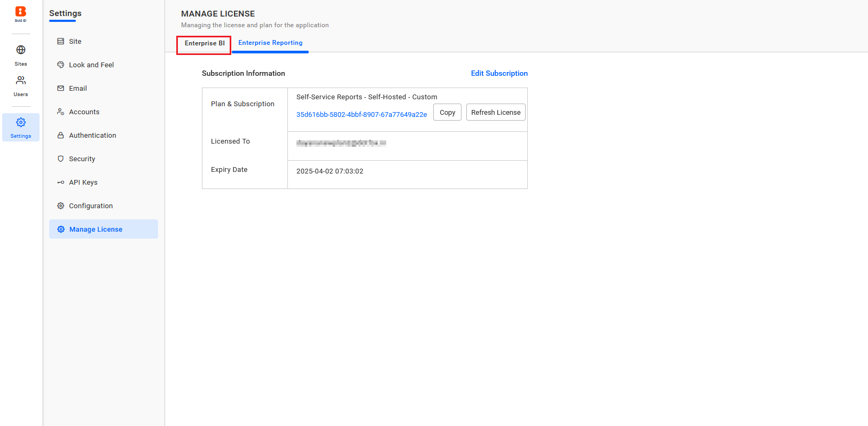This screenshot has height=426, width=868.
Task: Click the license key 35d616bb link
Action: (362, 115)
